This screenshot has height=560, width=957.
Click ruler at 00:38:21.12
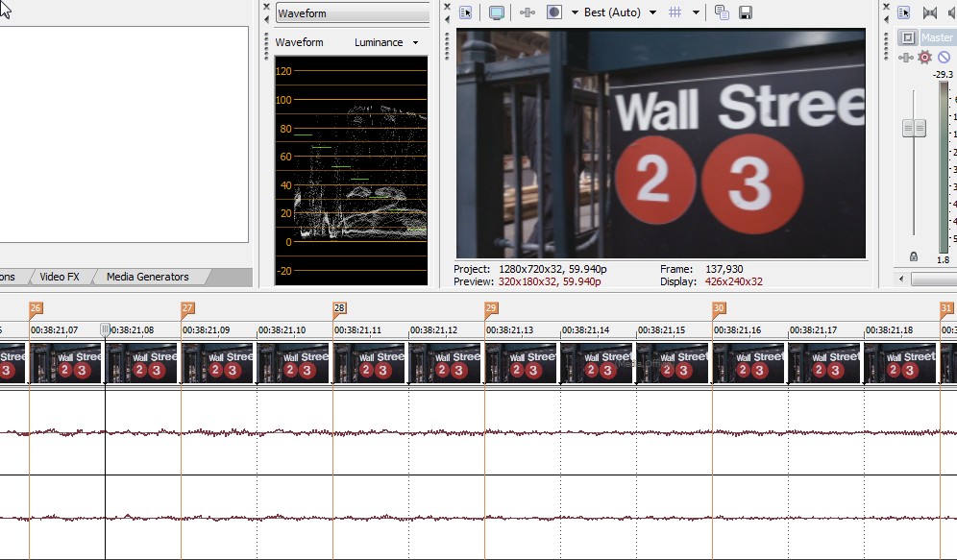(434, 330)
